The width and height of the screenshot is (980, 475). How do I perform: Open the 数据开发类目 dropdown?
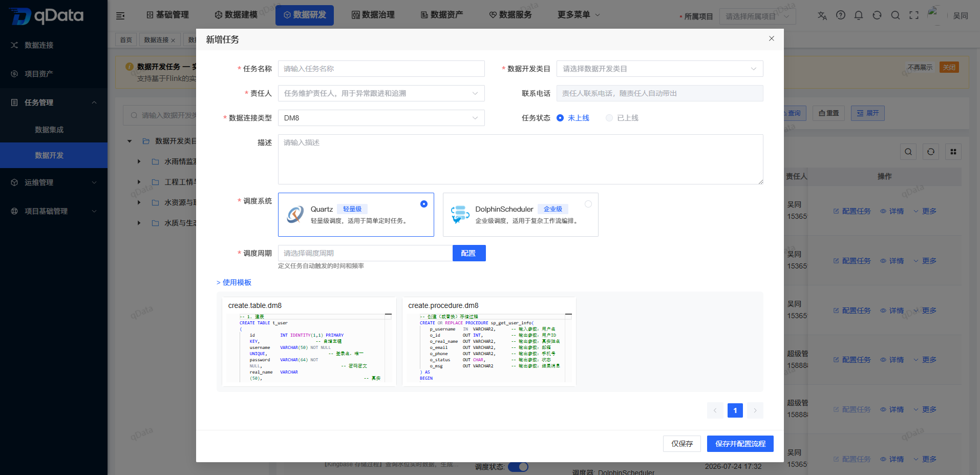point(660,69)
